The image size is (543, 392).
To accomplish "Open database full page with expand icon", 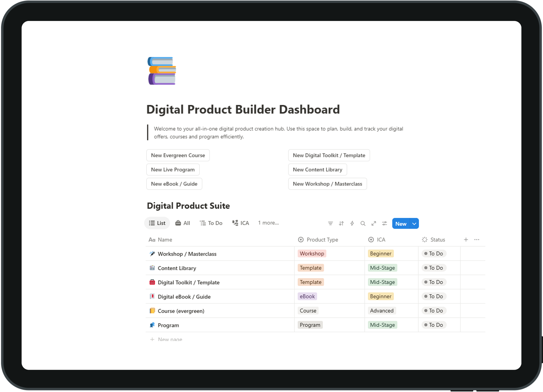I will pyautogui.click(x=374, y=224).
